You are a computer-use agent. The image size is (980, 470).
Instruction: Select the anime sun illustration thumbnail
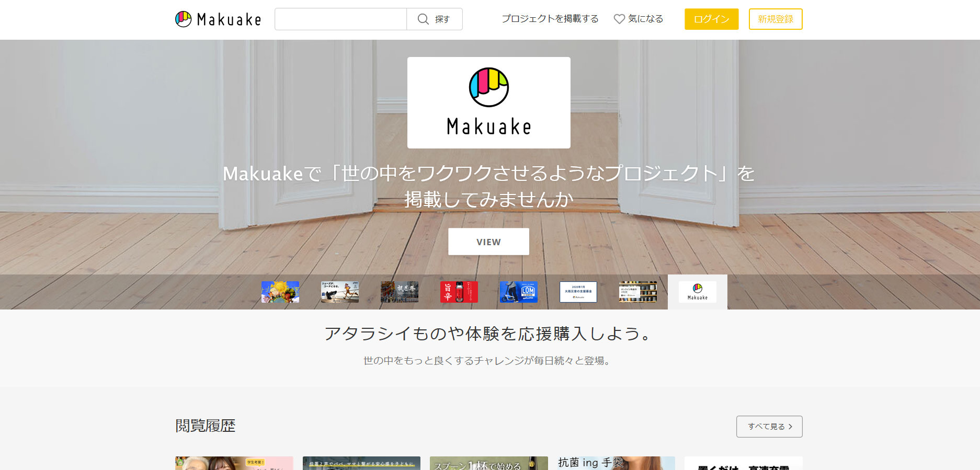pyautogui.click(x=280, y=292)
